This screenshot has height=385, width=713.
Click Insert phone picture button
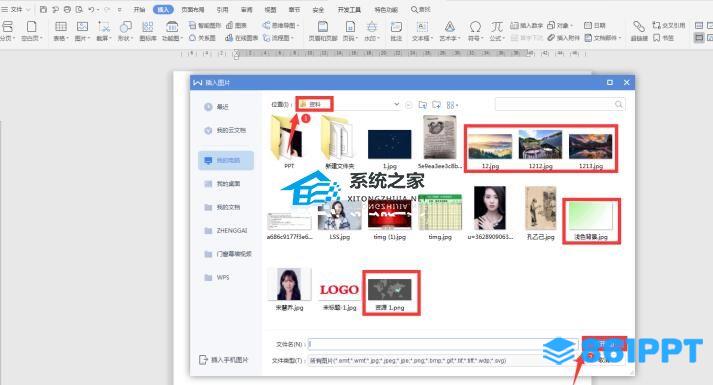(x=224, y=360)
